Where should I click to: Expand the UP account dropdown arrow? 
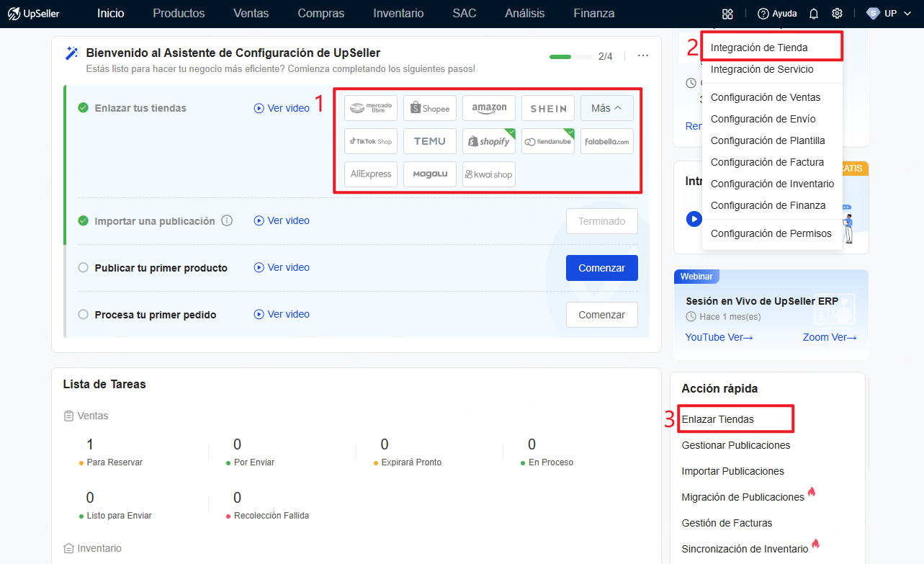point(907,14)
